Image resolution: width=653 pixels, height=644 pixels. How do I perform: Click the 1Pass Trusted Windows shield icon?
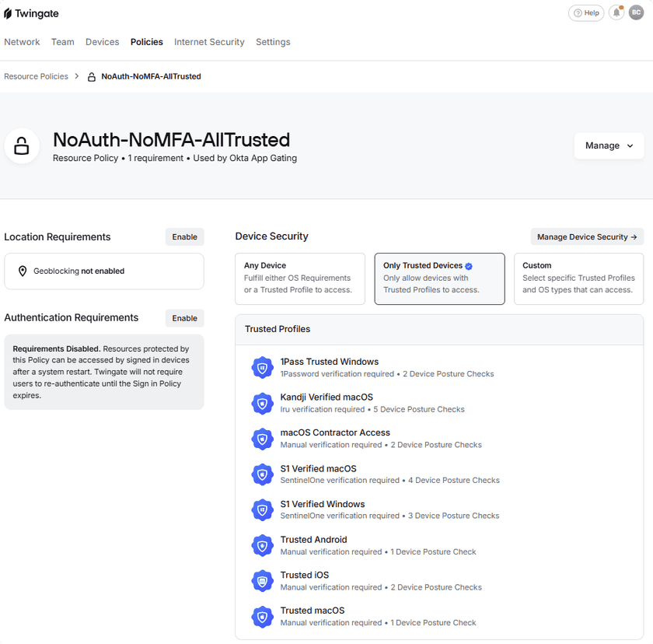point(263,367)
